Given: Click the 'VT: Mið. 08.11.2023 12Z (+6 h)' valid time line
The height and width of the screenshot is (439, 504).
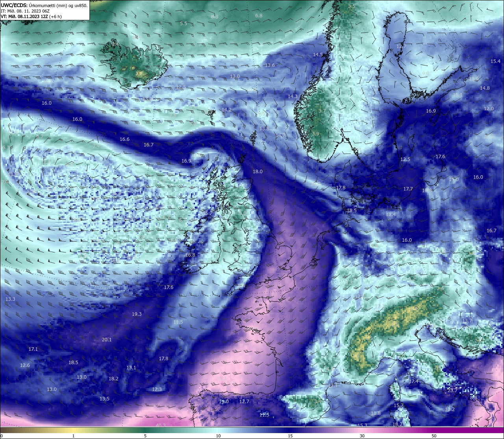Looking at the screenshot, I should (31, 17).
